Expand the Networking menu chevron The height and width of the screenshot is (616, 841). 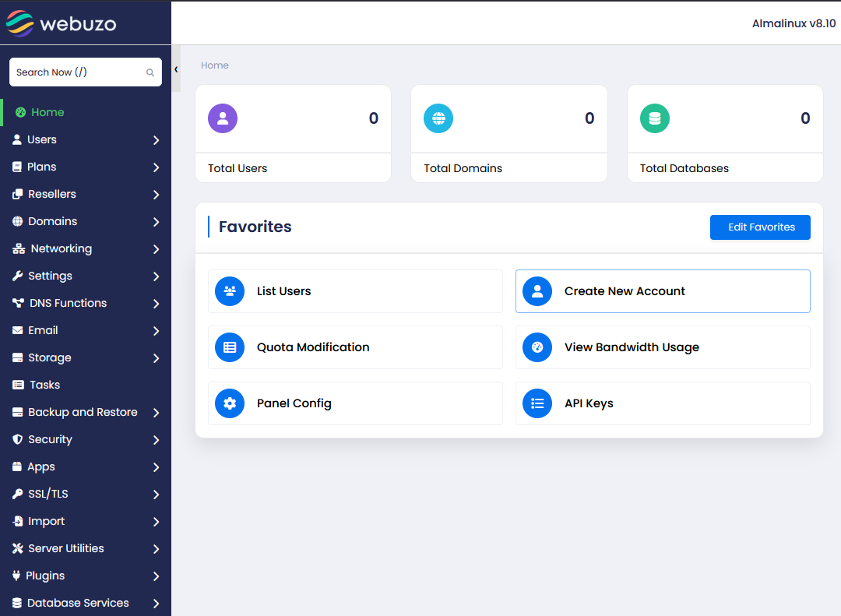pyautogui.click(x=156, y=249)
